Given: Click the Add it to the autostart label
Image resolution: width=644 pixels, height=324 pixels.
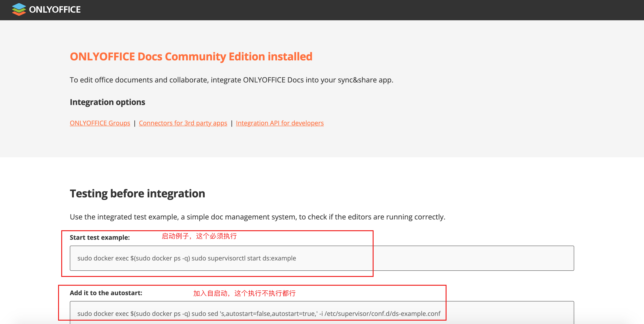Looking at the screenshot, I should (106, 293).
